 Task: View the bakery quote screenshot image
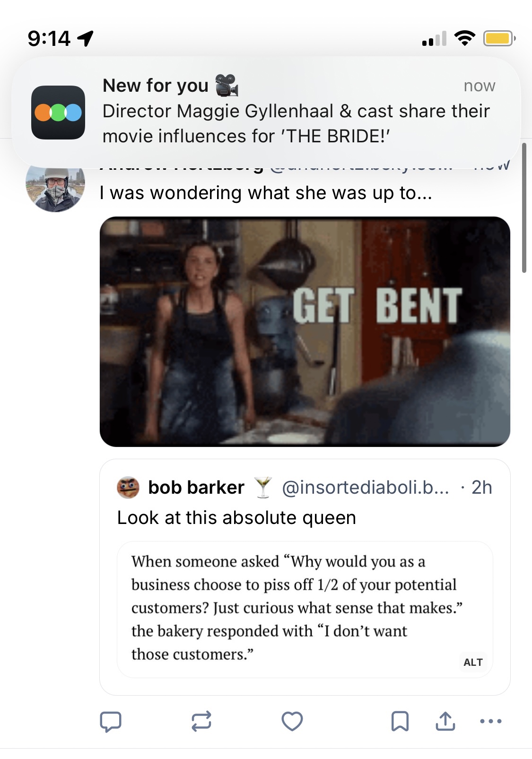[298, 608]
